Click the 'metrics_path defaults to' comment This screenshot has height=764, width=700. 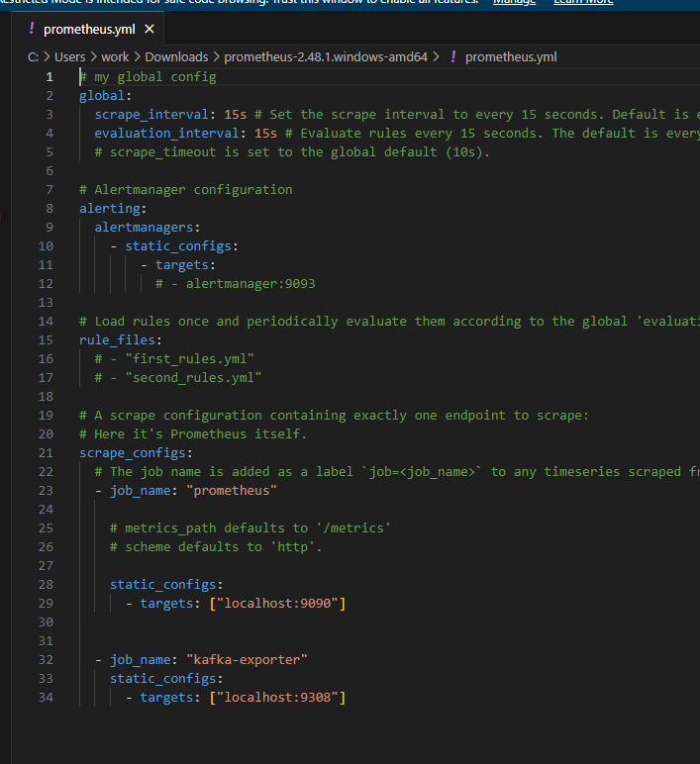[250, 527]
